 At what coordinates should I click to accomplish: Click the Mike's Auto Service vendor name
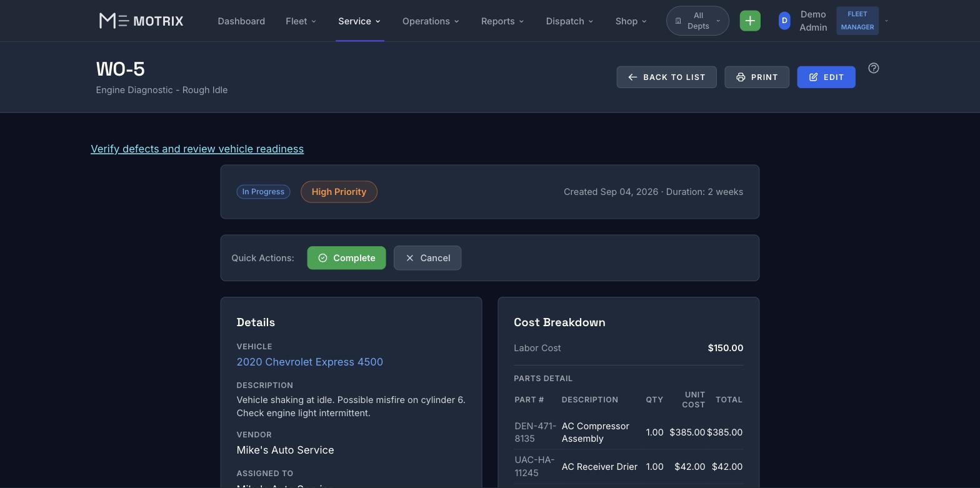pyautogui.click(x=285, y=450)
